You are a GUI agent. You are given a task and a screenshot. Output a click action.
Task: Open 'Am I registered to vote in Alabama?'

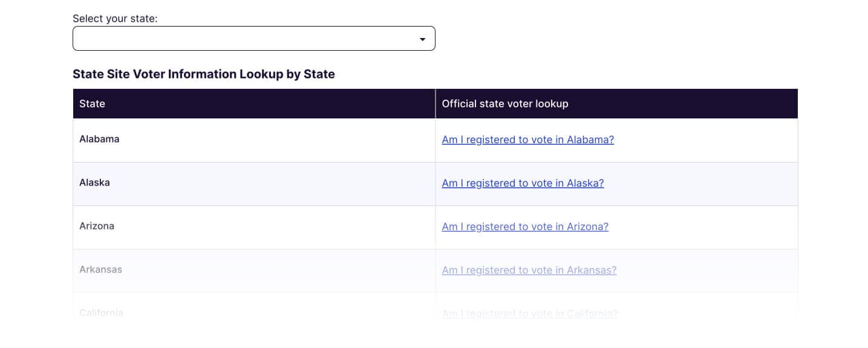pyautogui.click(x=528, y=140)
